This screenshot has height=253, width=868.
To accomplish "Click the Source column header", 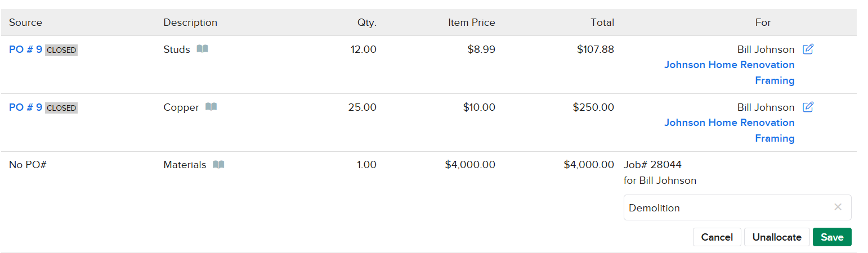I will (x=26, y=22).
